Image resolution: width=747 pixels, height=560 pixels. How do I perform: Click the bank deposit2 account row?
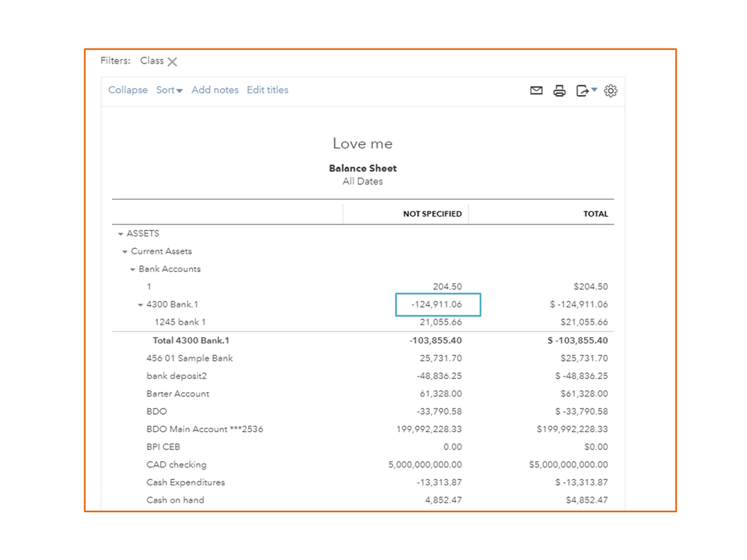176,376
